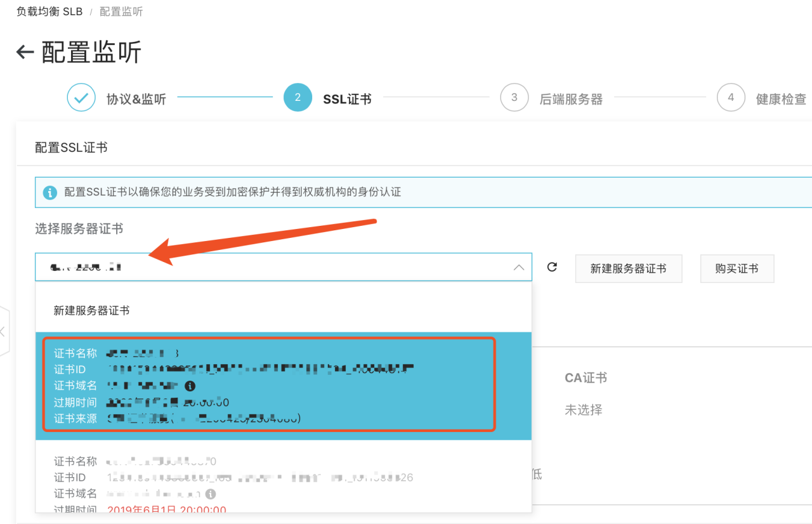Click the 选择服务器证书 label
812x524 pixels.
pos(79,229)
